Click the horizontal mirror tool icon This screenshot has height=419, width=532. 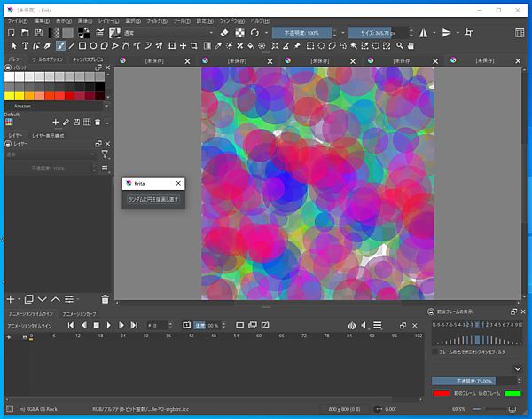pos(422,32)
